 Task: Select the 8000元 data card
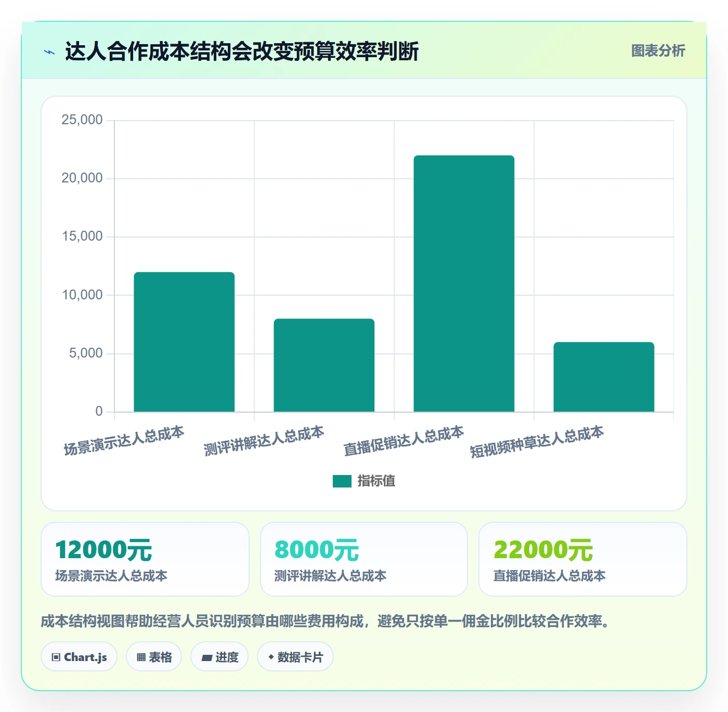[x=364, y=559]
